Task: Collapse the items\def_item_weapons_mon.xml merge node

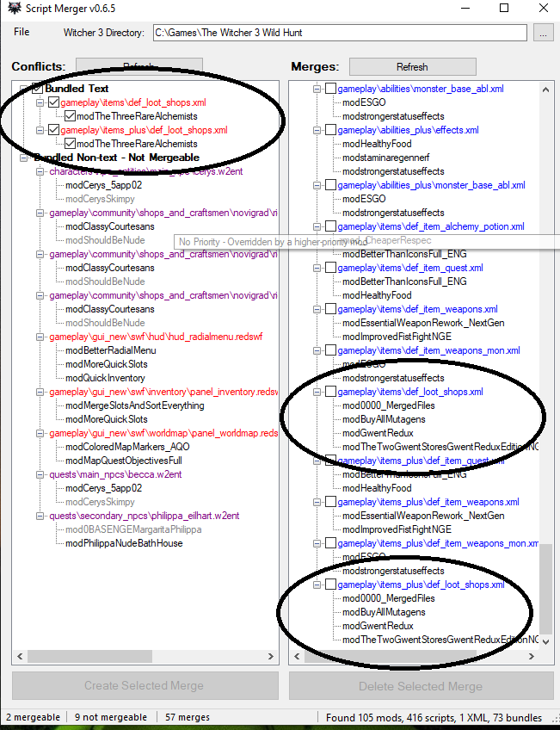Action: (x=317, y=350)
